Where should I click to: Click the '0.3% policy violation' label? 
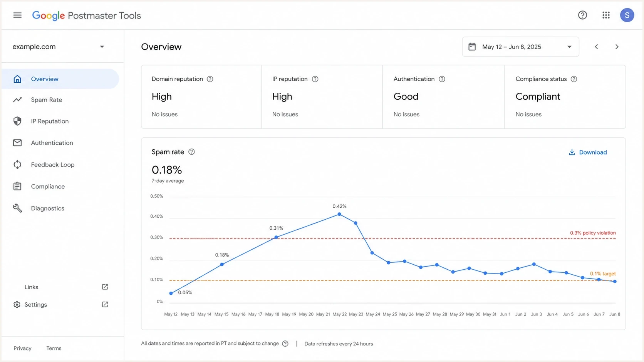point(593,233)
